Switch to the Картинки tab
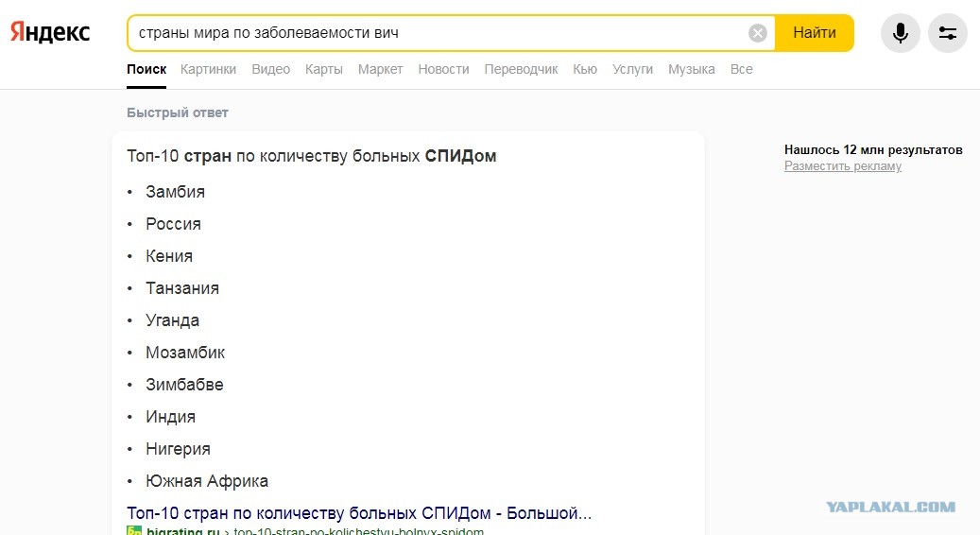Viewport: 980px width, 535px height. [x=208, y=69]
